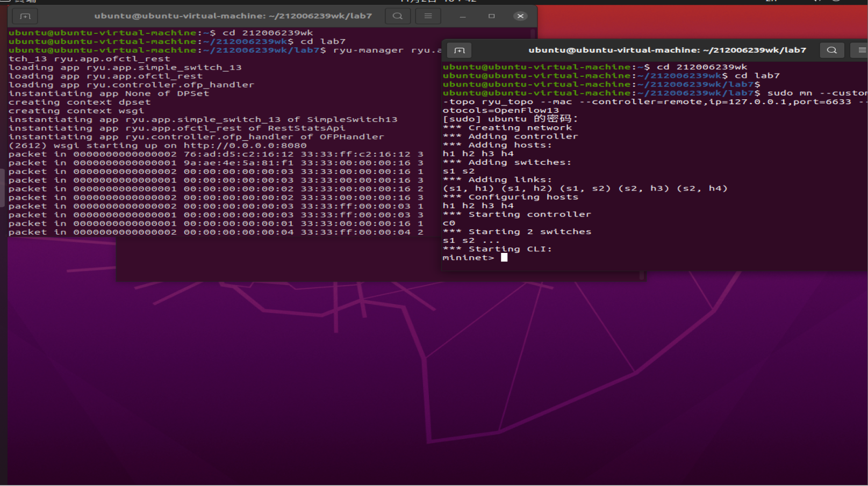The width and height of the screenshot is (868, 486).
Task: Click the line "*** Adding links:"
Action: pos(498,180)
